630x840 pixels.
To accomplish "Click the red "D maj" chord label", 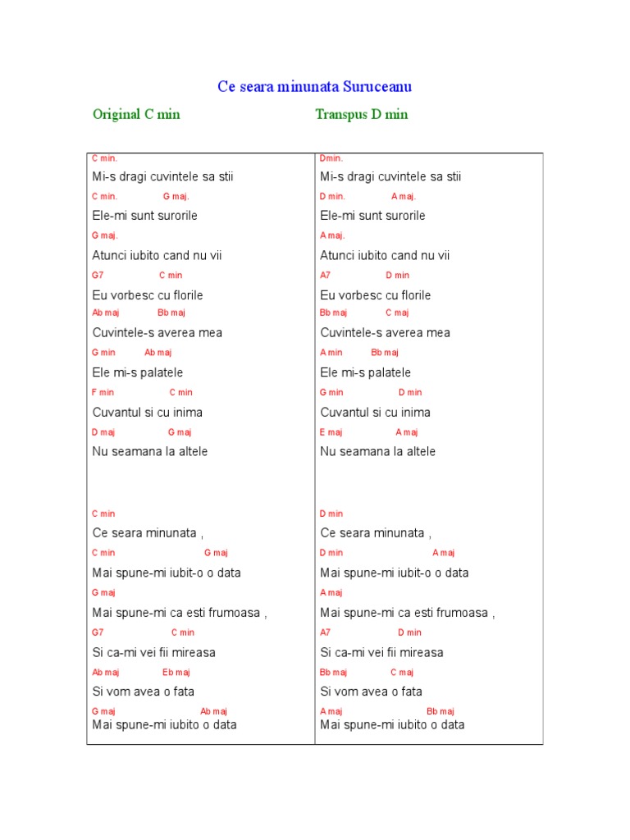I will tap(103, 432).
